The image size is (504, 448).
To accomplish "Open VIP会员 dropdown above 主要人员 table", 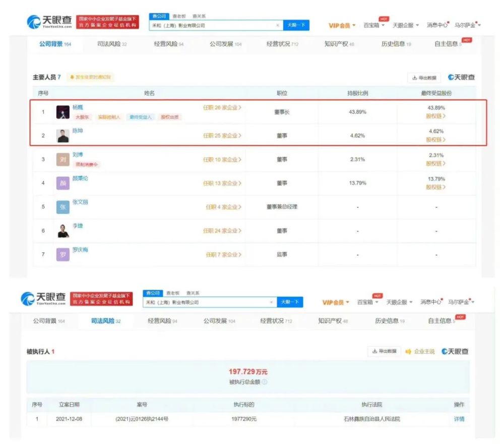I will tap(342, 25).
